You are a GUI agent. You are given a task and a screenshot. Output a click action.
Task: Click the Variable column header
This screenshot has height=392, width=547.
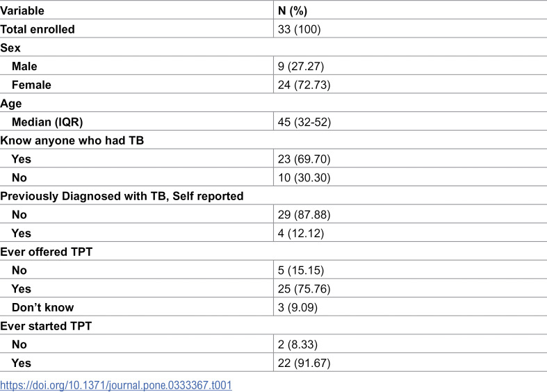click(x=22, y=11)
